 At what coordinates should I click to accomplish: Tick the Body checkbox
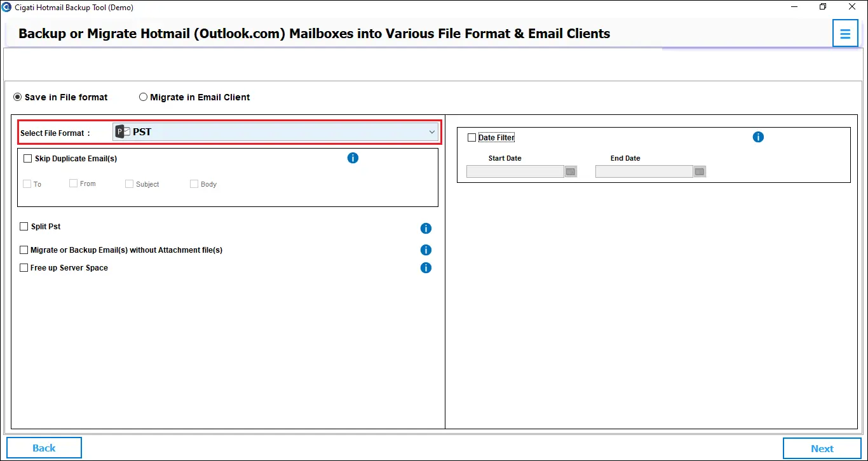tap(194, 184)
